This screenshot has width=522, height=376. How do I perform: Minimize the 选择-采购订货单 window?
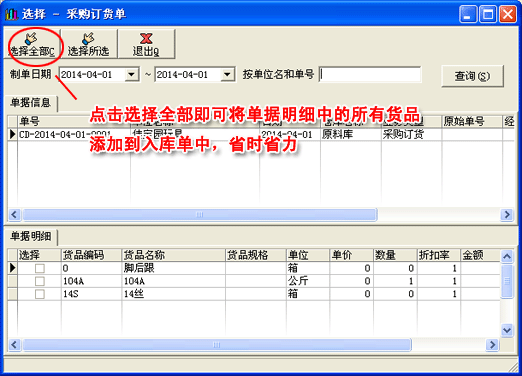(x=467, y=14)
